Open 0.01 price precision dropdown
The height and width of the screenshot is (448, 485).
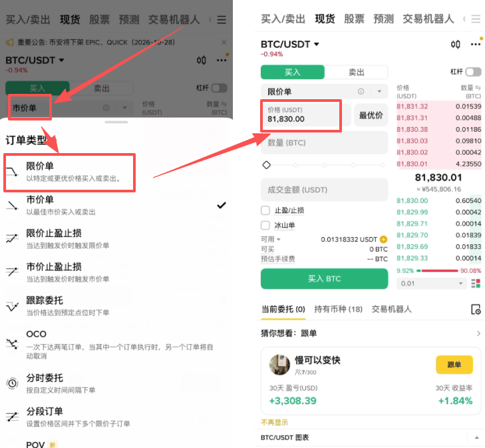pyautogui.click(x=432, y=284)
